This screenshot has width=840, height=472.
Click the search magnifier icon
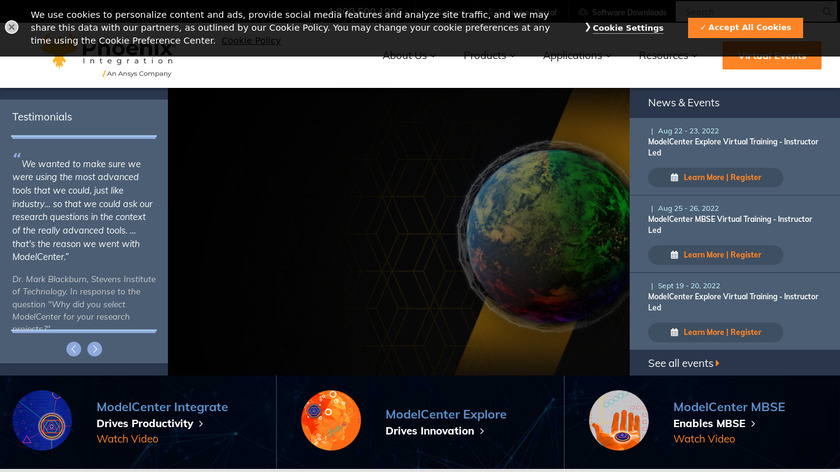[827, 11]
